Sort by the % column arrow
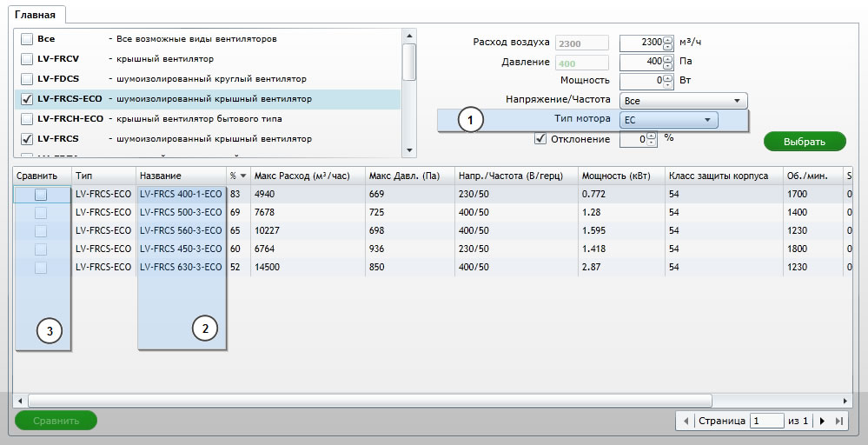The width and height of the screenshot is (868, 445). pos(242,176)
